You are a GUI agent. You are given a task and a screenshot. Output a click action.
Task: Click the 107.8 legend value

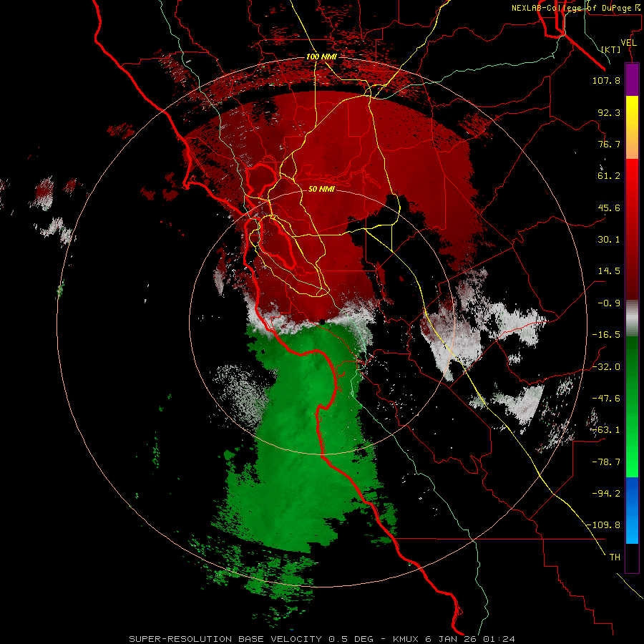pos(606,80)
